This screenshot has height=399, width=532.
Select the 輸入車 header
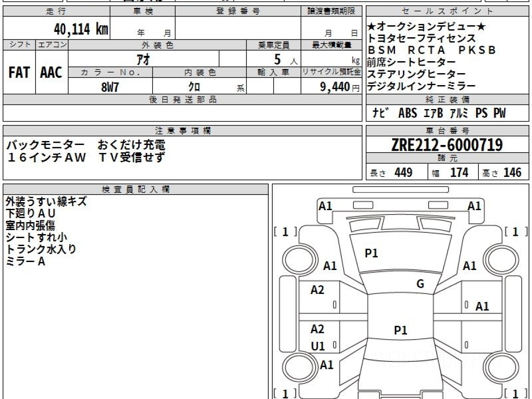pos(274,72)
